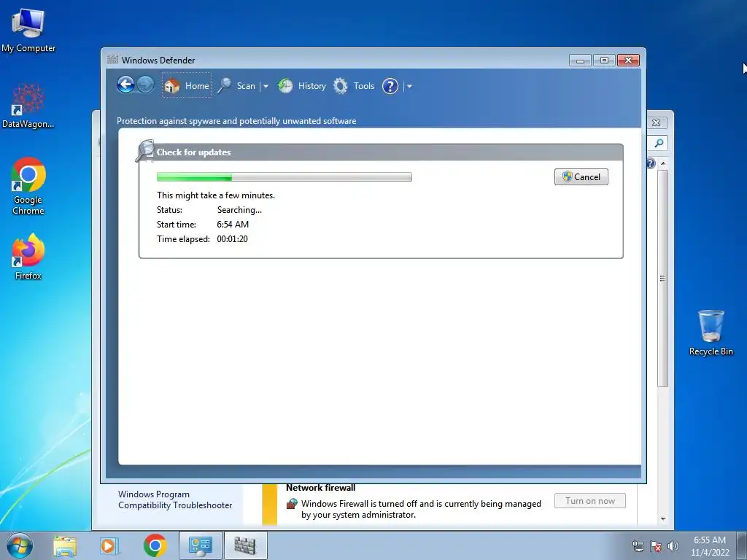Click the search magnifier in background window
Screen dimensions: 747x560
659,143
